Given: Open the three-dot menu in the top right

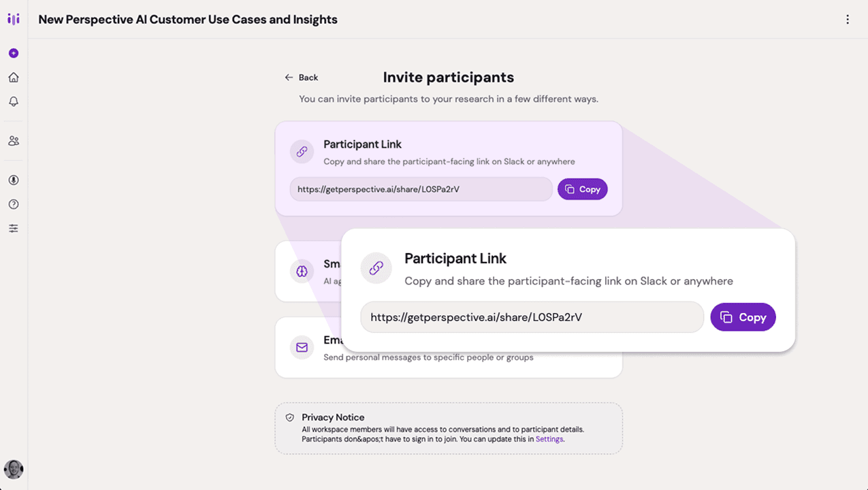Looking at the screenshot, I should (848, 19).
